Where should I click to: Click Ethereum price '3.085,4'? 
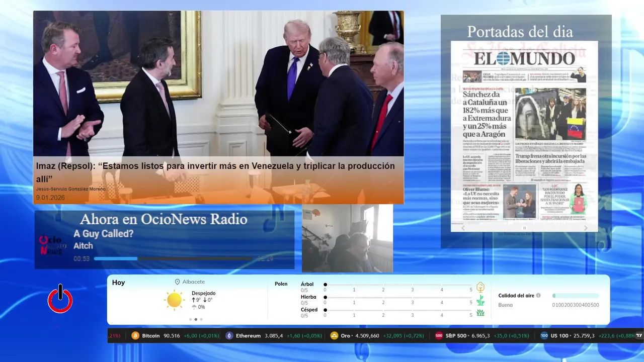tap(274, 336)
